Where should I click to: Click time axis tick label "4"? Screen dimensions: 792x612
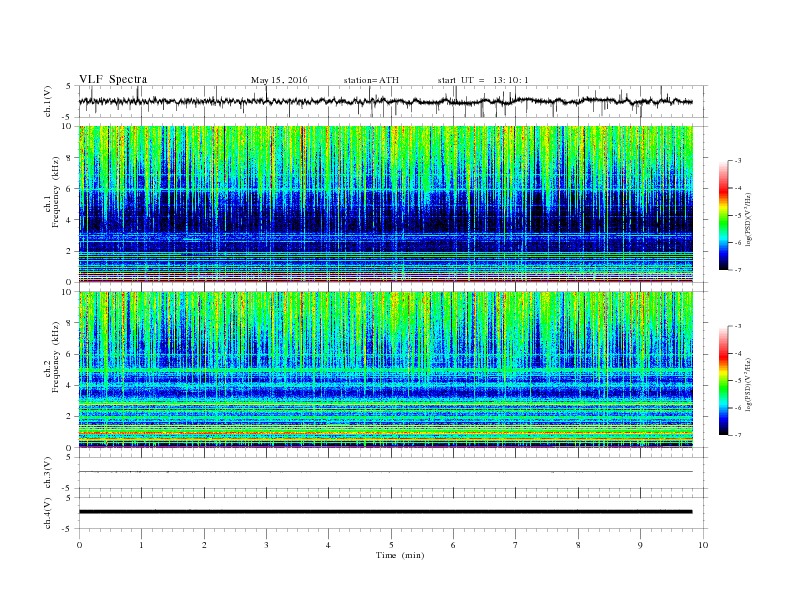pyautogui.click(x=328, y=545)
